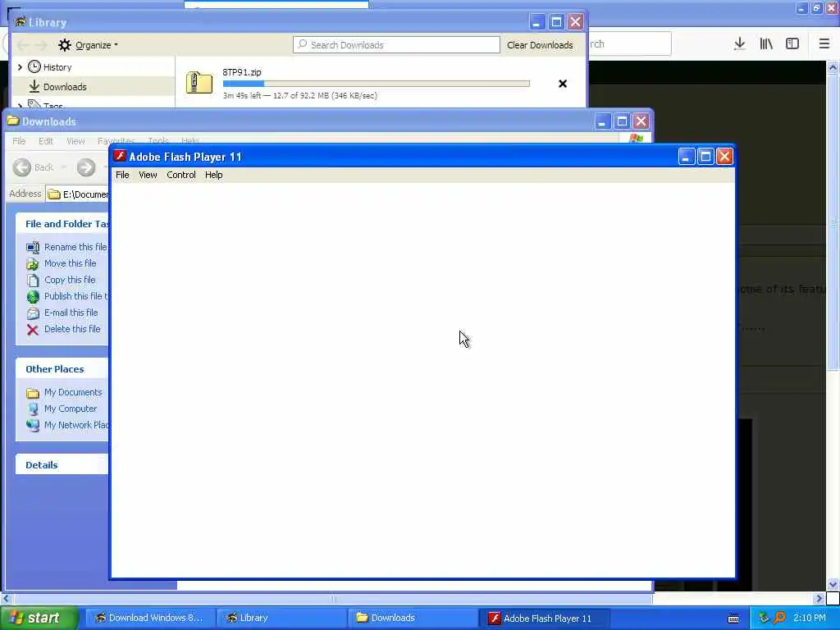Image resolution: width=840 pixels, height=630 pixels.
Task: Switch to Library taskbar button
Action: (282, 619)
